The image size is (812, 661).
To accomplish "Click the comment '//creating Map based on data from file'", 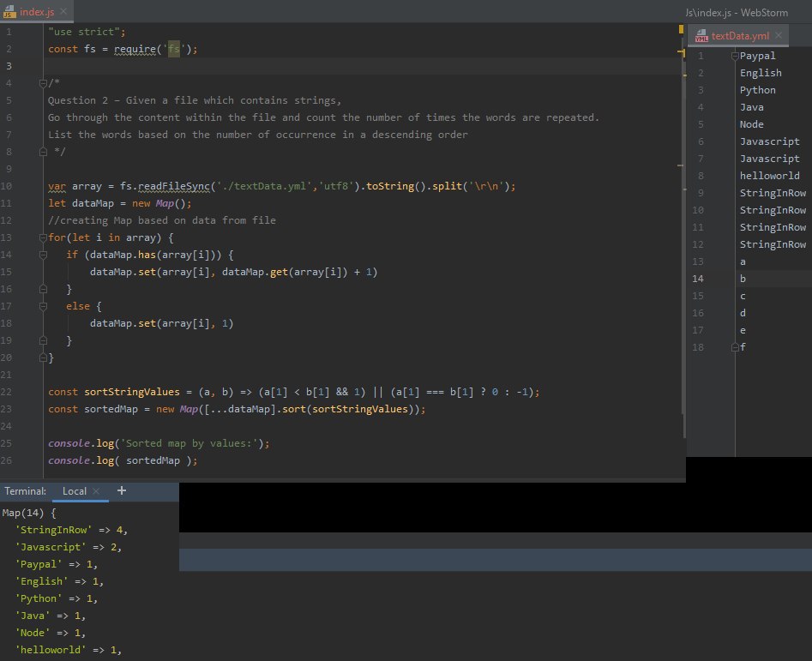I will (x=162, y=220).
